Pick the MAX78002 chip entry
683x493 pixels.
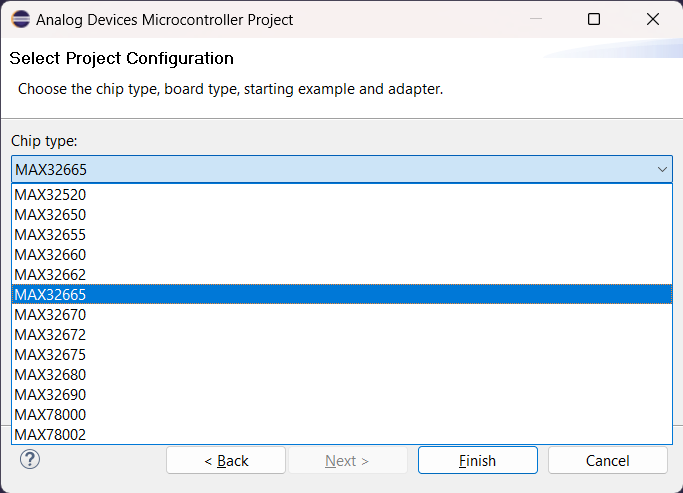[342, 434]
